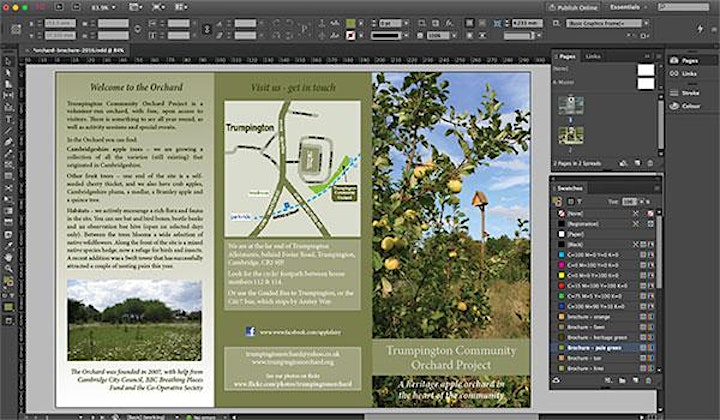The image size is (720, 420).
Task: Switch to the orchard brochure document tab
Action: click(76, 50)
